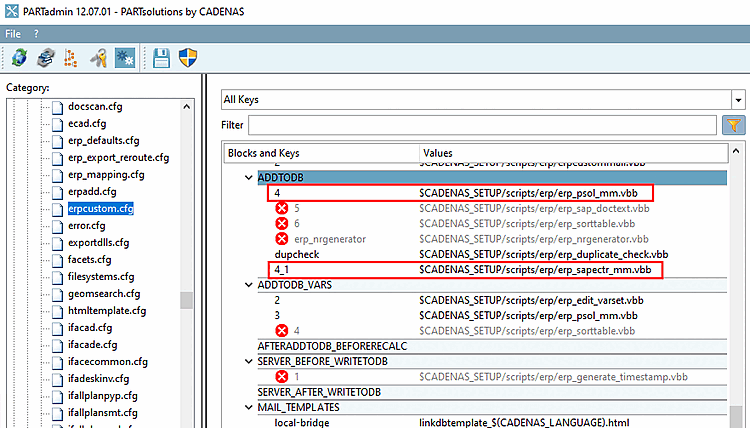
Task: Click the red X icon beside ADDTODB_VARS key 4
Action: coord(282,330)
